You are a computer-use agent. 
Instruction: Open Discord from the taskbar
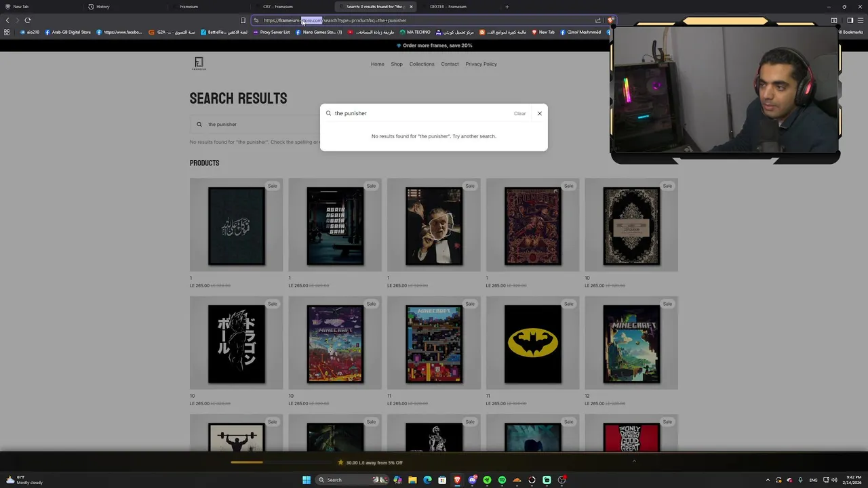472,480
